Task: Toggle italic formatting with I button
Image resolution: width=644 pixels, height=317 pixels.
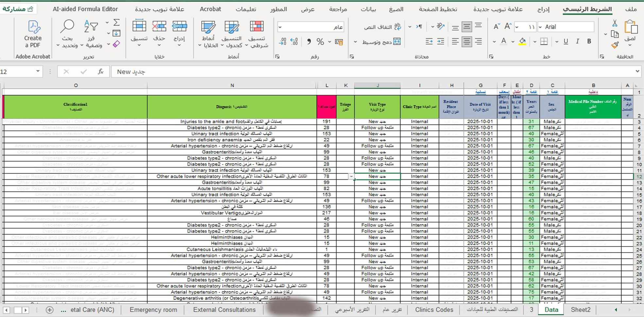Action: 578,42
